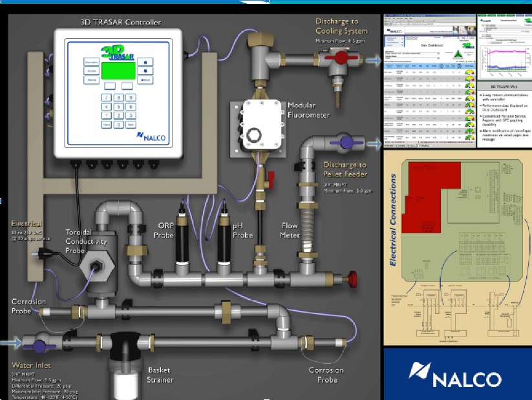The height and width of the screenshot is (400, 532).
Task: Click the 'Electrical Connections' vertical heading
Action: click(x=394, y=220)
